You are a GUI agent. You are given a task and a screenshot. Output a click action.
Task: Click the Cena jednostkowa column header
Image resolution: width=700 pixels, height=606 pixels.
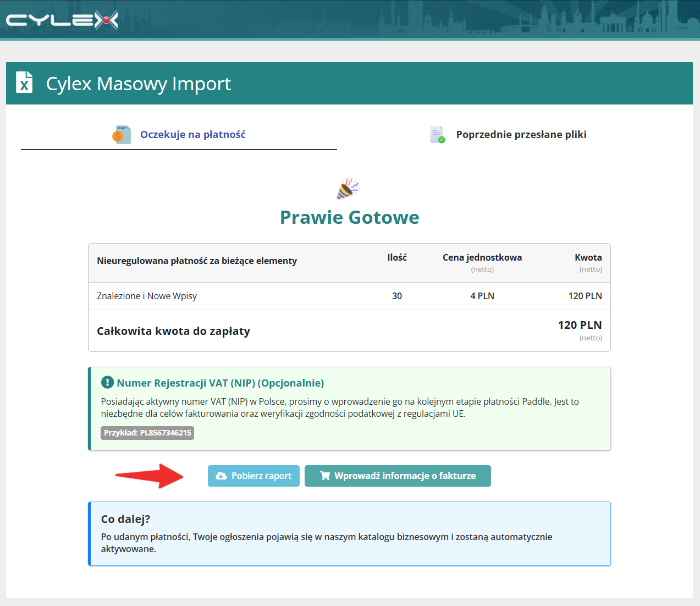click(x=482, y=257)
